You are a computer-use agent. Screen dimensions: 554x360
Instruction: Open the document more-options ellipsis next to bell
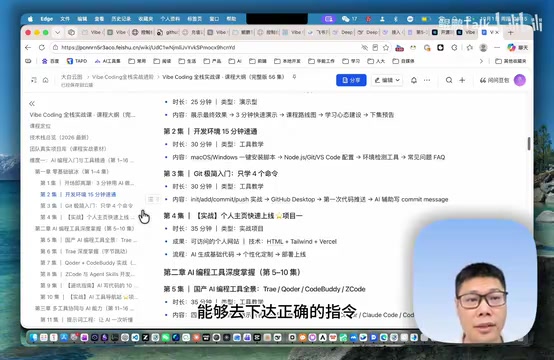(x=427, y=80)
